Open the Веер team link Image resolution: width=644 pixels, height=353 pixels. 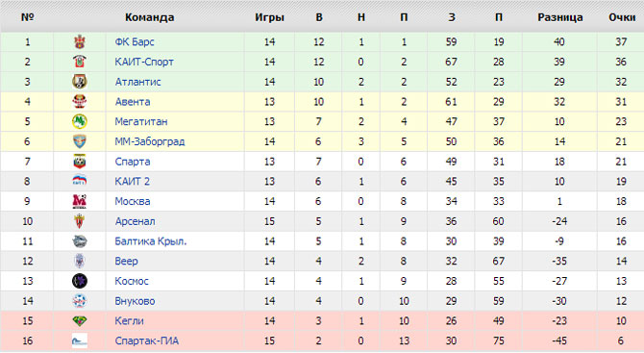[x=127, y=262]
